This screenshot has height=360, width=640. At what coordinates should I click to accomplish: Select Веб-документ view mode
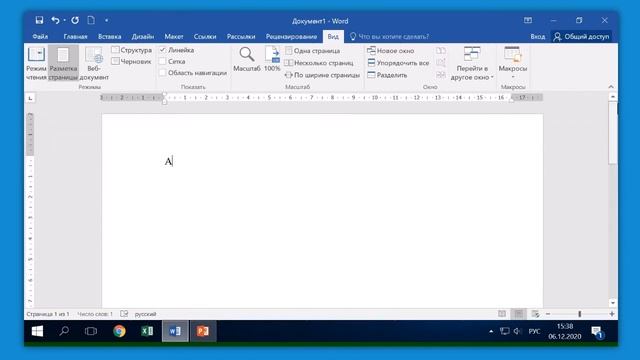point(94,63)
